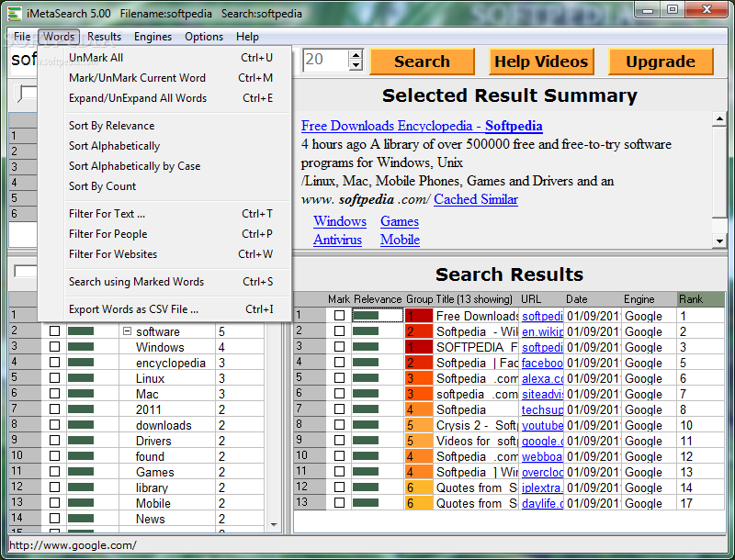735x560 pixels.
Task: Open youtube URL in result 8
Action: click(x=542, y=425)
